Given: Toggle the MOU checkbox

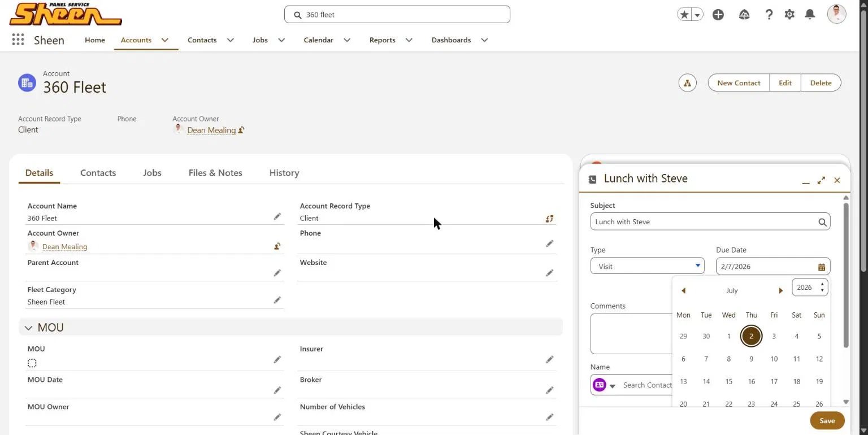Looking at the screenshot, I should click(32, 363).
